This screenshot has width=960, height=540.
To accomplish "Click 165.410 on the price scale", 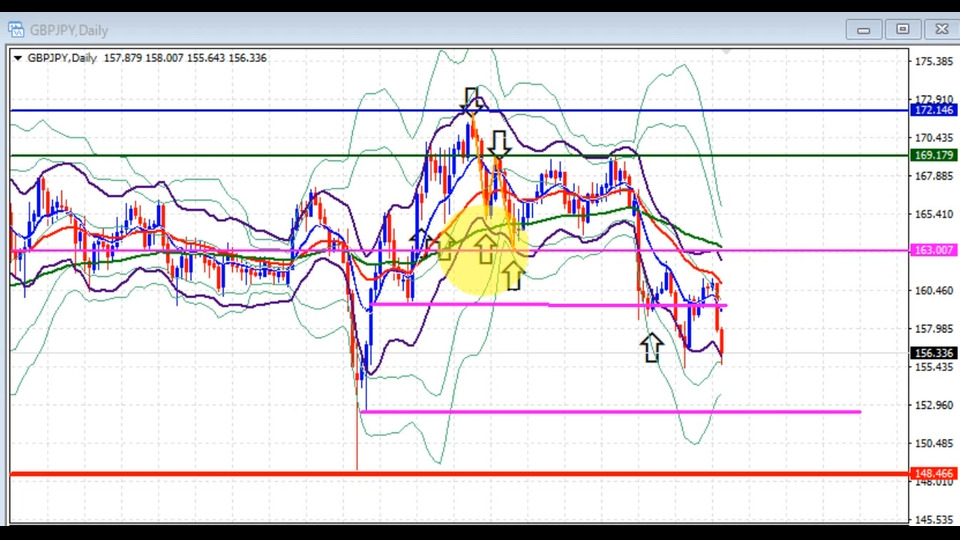I will click(x=934, y=214).
